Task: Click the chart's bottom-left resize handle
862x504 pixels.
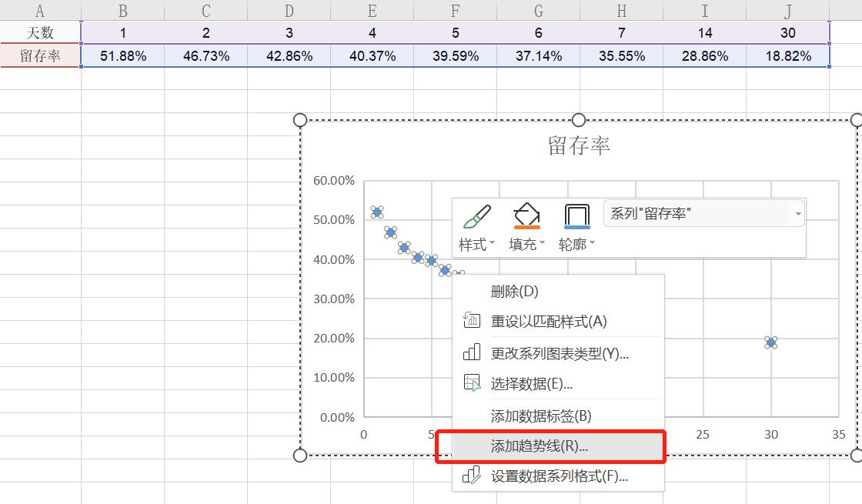Action: pyautogui.click(x=300, y=455)
